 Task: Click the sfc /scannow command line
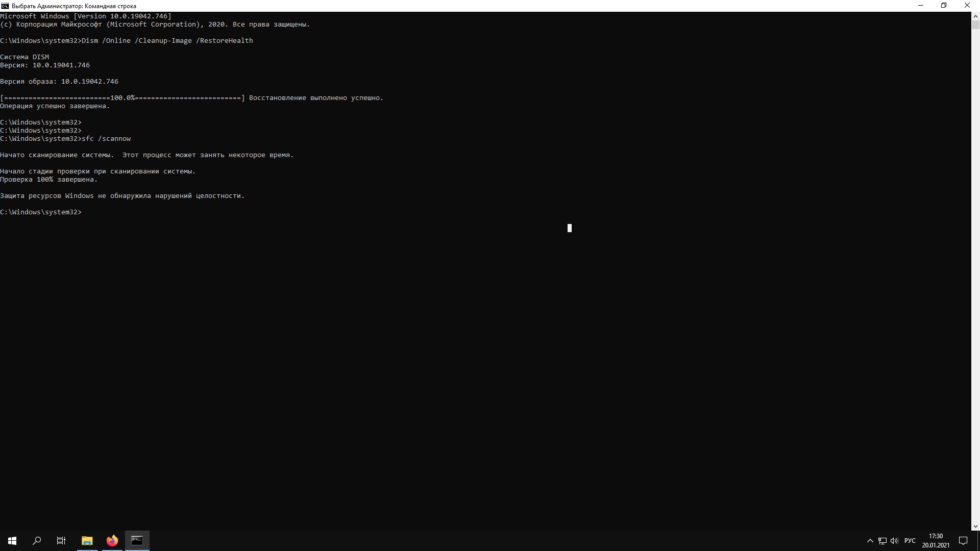(x=65, y=139)
